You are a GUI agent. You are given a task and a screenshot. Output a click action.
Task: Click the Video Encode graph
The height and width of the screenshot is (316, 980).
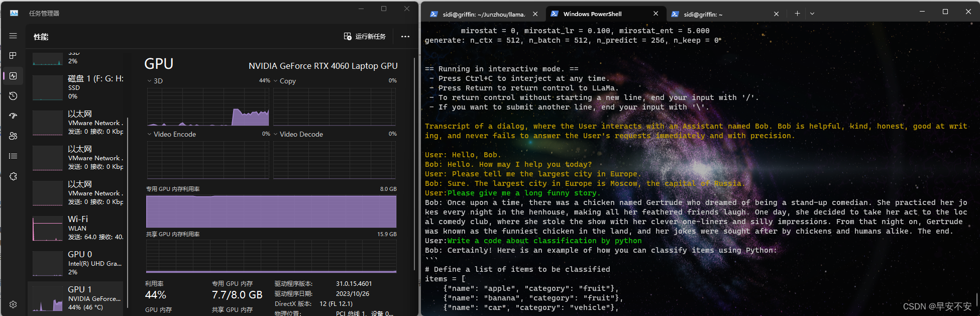(x=208, y=160)
